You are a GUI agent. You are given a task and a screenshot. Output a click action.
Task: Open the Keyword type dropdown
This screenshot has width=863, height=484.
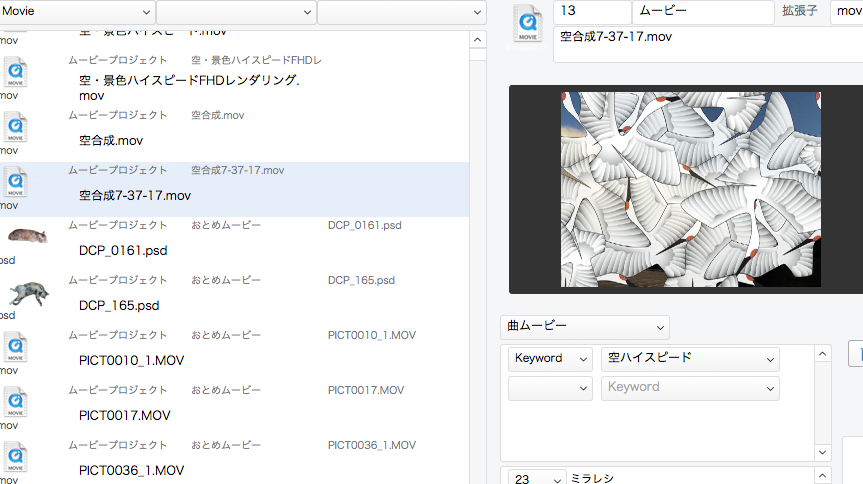[550, 358]
